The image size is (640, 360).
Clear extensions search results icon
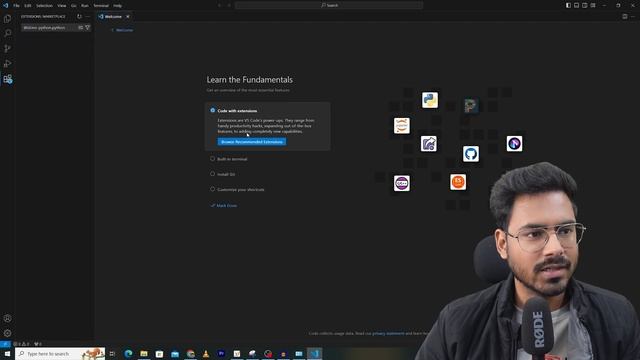pyautogui.click(x=80, y=27)
